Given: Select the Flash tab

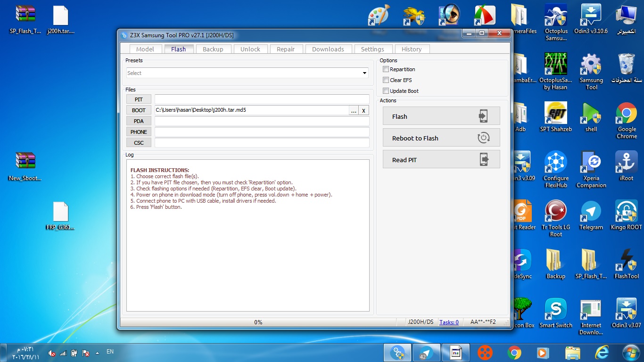Looking at the screenshot, I should click(x=179, y=49).
